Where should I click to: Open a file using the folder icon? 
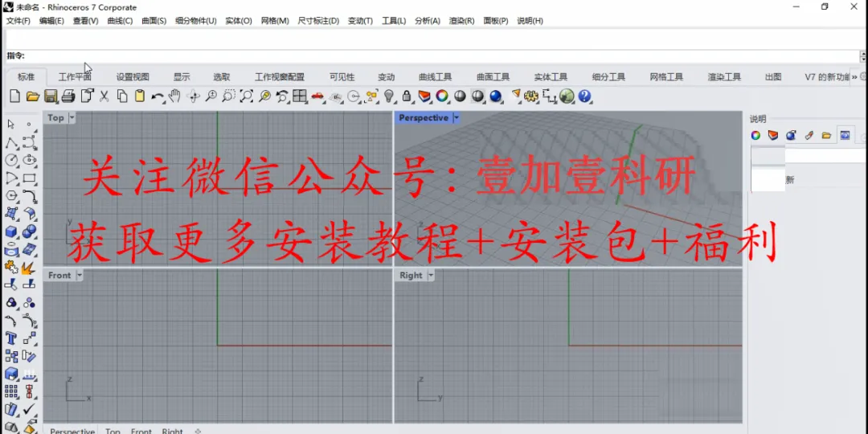coord(33,96)
